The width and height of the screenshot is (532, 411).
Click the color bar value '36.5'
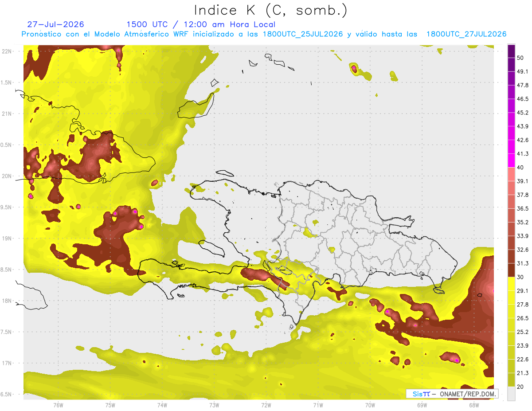[523, 208]
